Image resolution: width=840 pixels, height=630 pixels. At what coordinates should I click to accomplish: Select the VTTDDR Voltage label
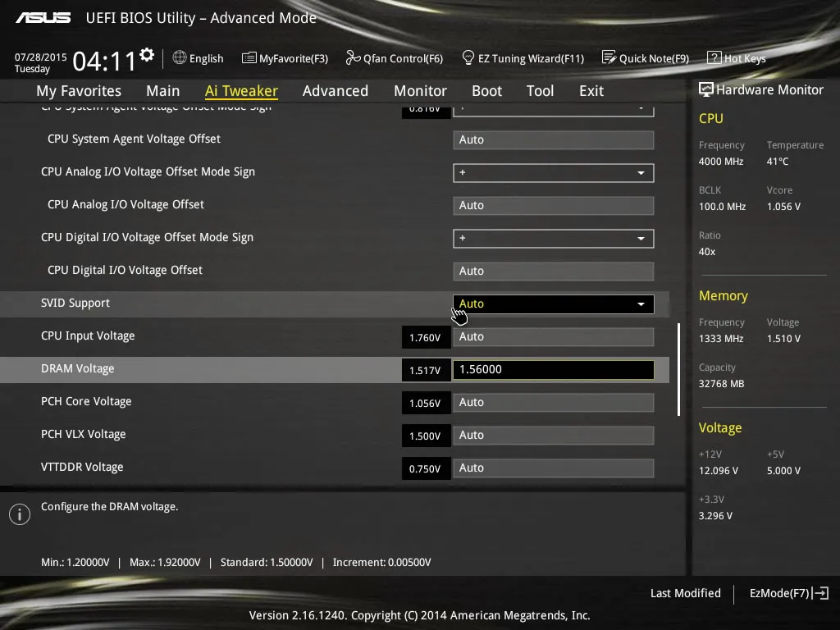pos(82,467)
